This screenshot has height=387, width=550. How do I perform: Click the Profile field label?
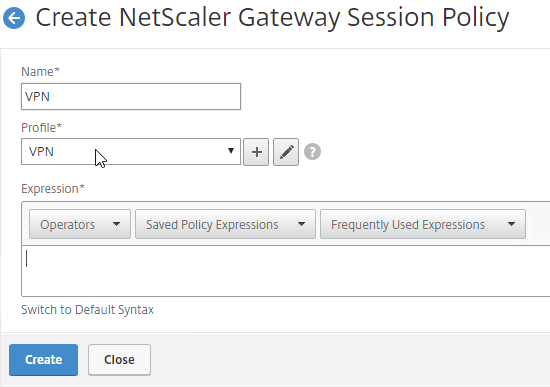point(41,127)
